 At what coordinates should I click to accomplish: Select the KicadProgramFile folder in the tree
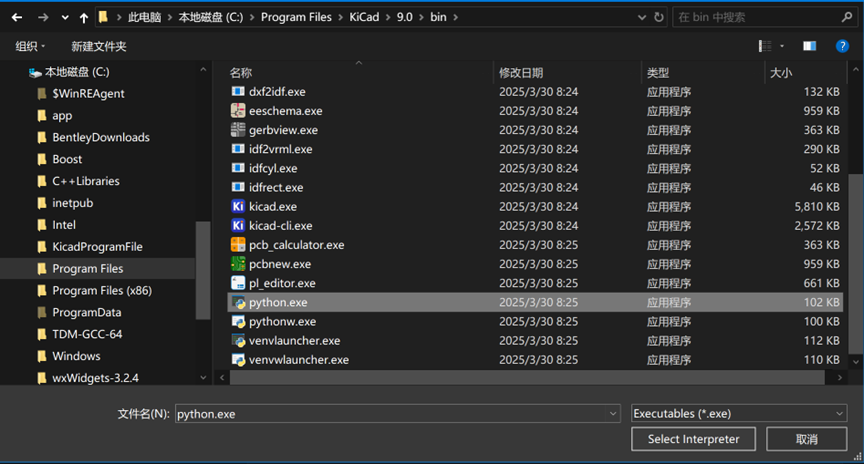[97, 247]
